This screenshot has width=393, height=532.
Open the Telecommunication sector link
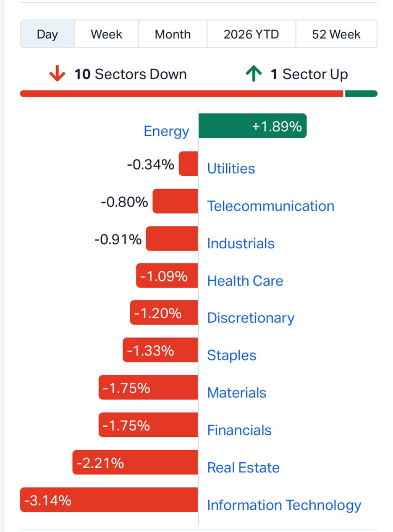(271, 206)
